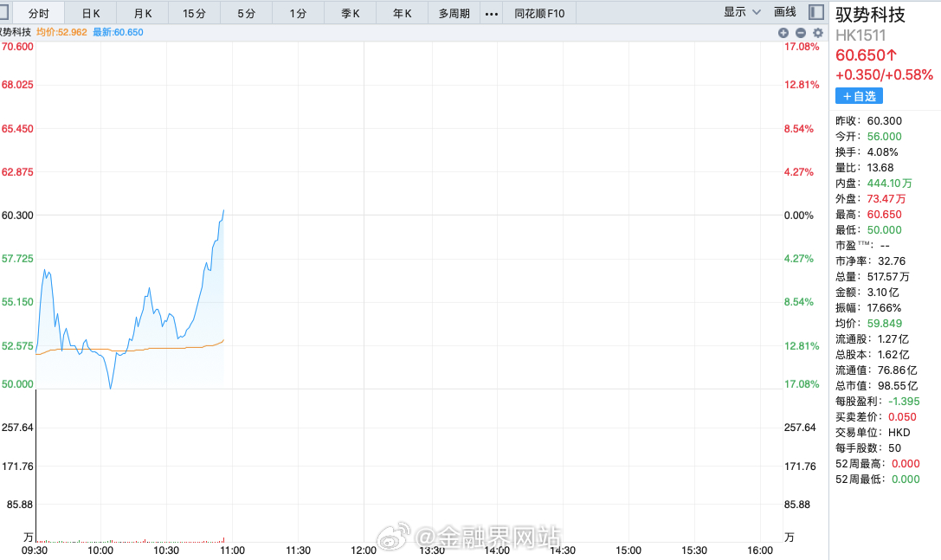Click the 流通值 76.86亿 row
The image size is (941, 560).
click(x=876, y=370)
